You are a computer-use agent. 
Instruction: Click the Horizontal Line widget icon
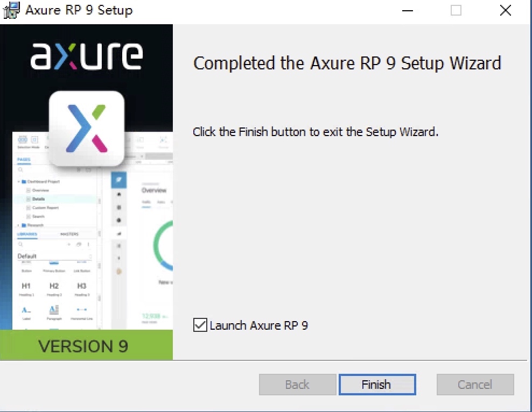click(82, 310)
